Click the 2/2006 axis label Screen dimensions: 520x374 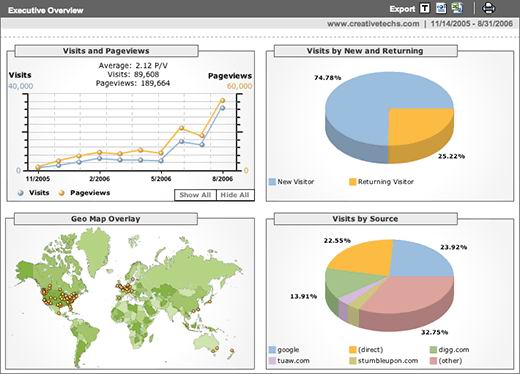tap(99, 179)
